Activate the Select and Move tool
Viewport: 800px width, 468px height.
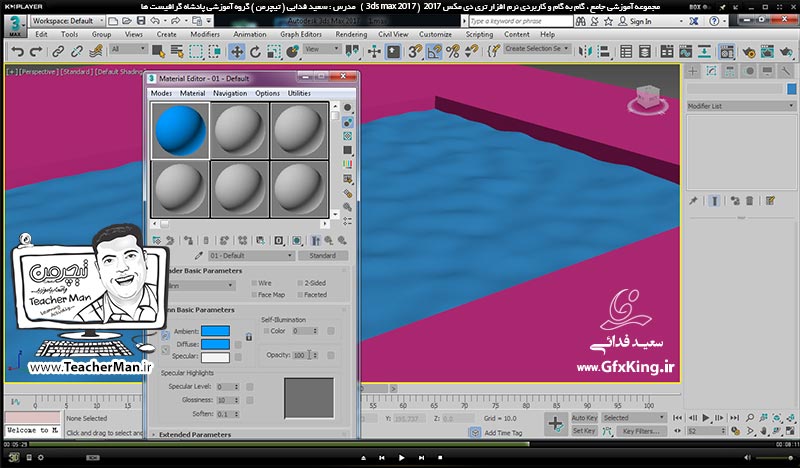[237, 52]
